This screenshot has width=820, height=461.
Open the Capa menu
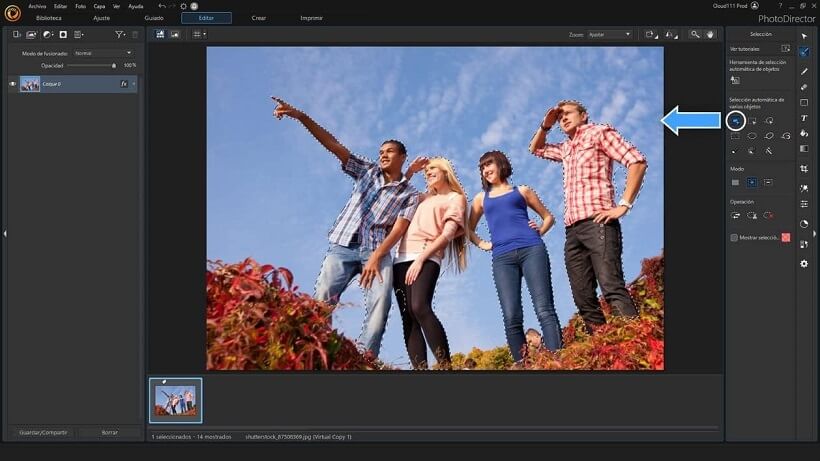click(x=99, y=6)
